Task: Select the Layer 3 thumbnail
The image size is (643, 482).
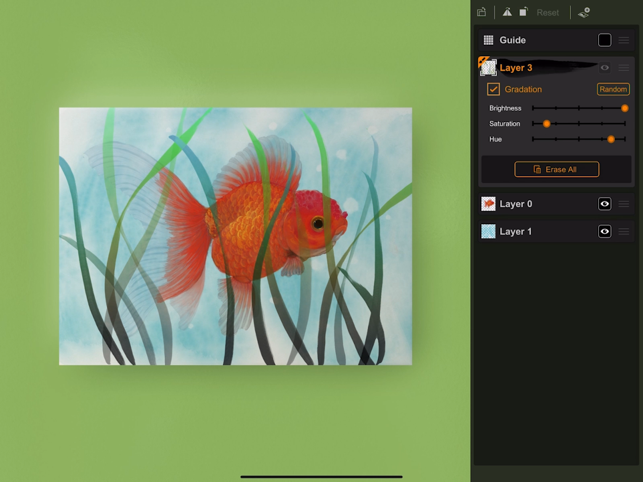Action: [488, 67]
